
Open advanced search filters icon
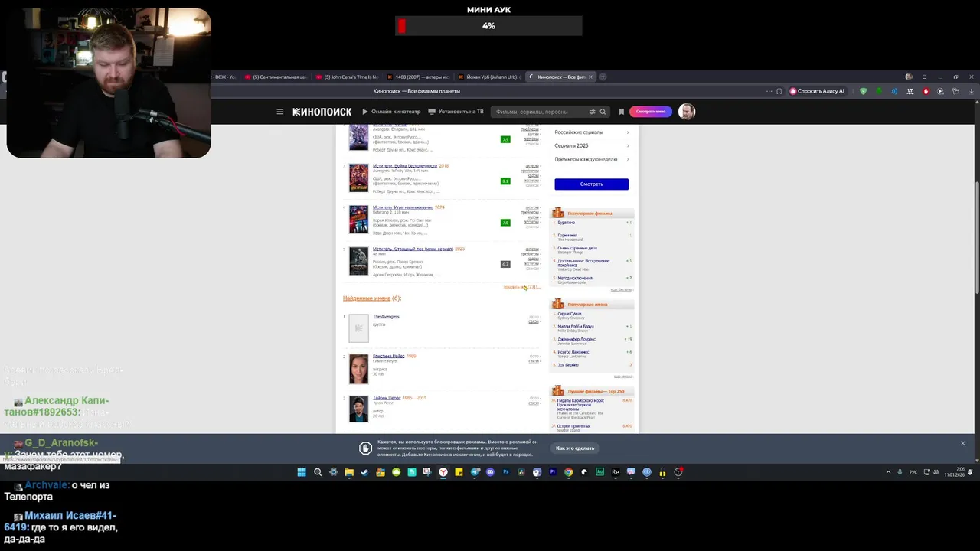[x=592, y=112]
